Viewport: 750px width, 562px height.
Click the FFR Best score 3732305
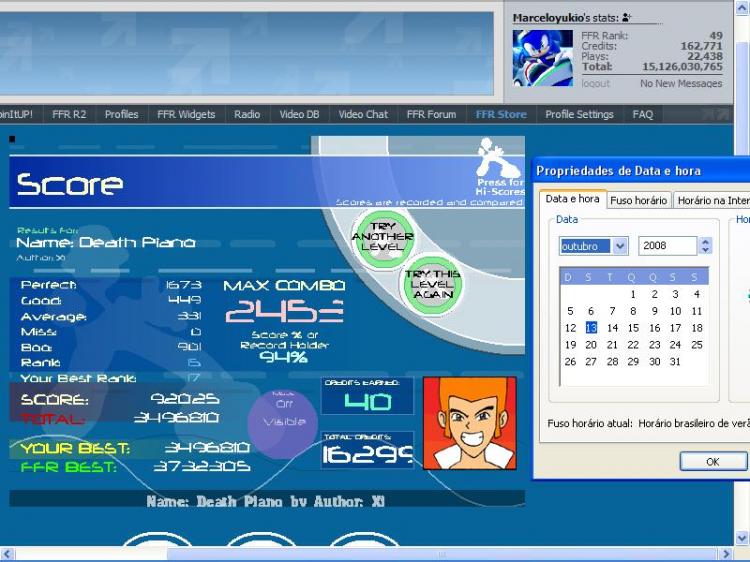[x=202, y=466]
